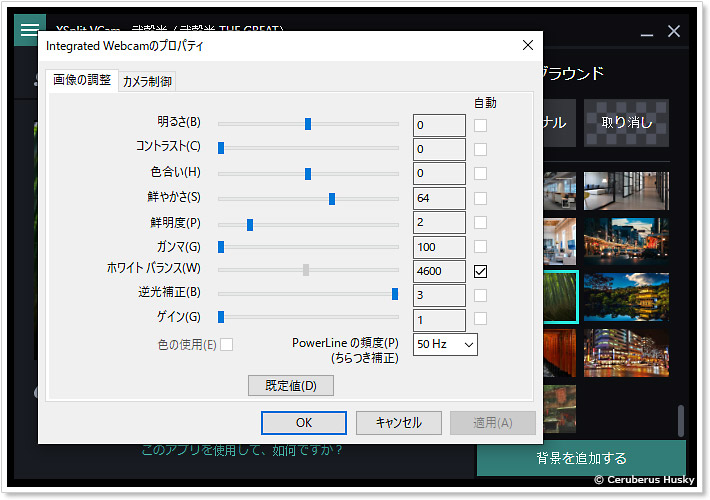This screenshot has width=710, height=500.
Task: Adjust the 色合い(H) hue slider
Action: point(308,173)
